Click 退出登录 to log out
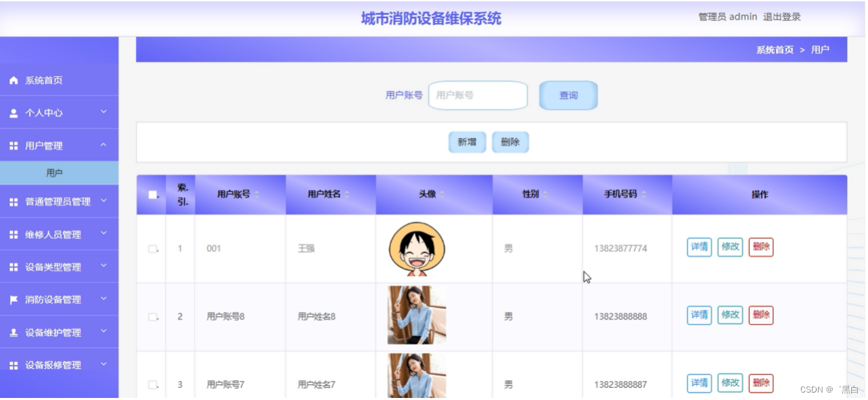This screenshot has width=868, height=400. 782,17
